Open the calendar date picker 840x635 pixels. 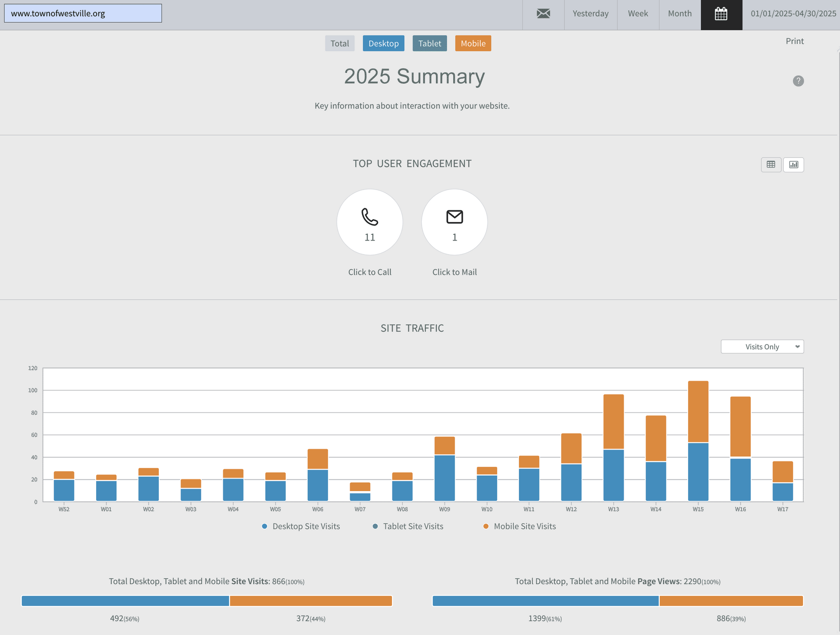(721, 14)
